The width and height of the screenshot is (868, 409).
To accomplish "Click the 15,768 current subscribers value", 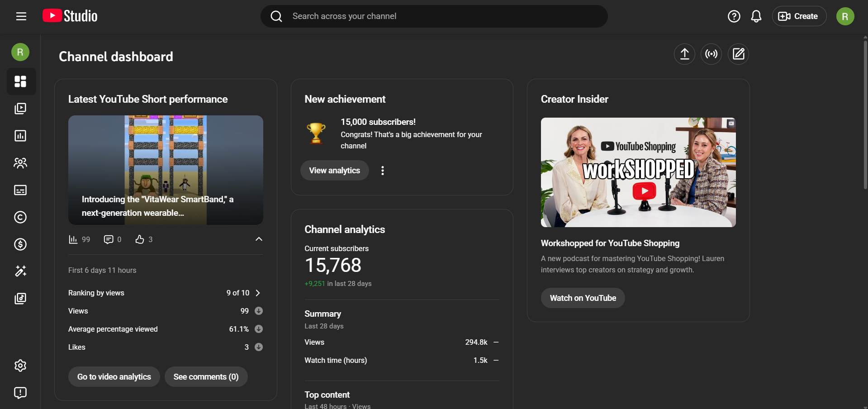I will (x=333, y=265).
